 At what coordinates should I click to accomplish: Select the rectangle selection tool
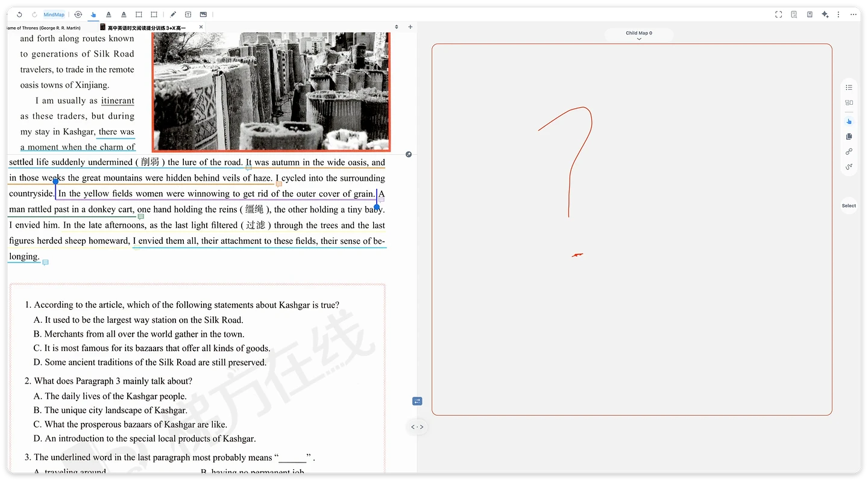pyautogui.click(x=139, y=14)
